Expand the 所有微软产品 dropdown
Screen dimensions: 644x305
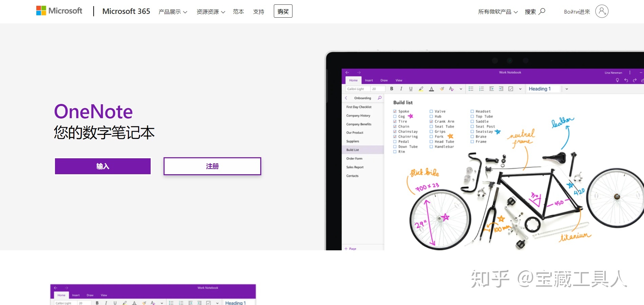pyautogui.click(x=498, y=12)
